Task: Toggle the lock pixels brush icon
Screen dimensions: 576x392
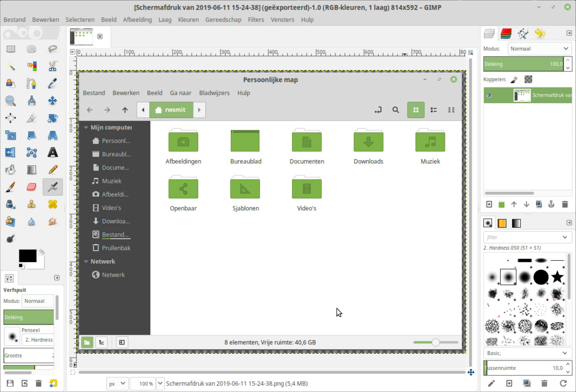Action: 514,79
